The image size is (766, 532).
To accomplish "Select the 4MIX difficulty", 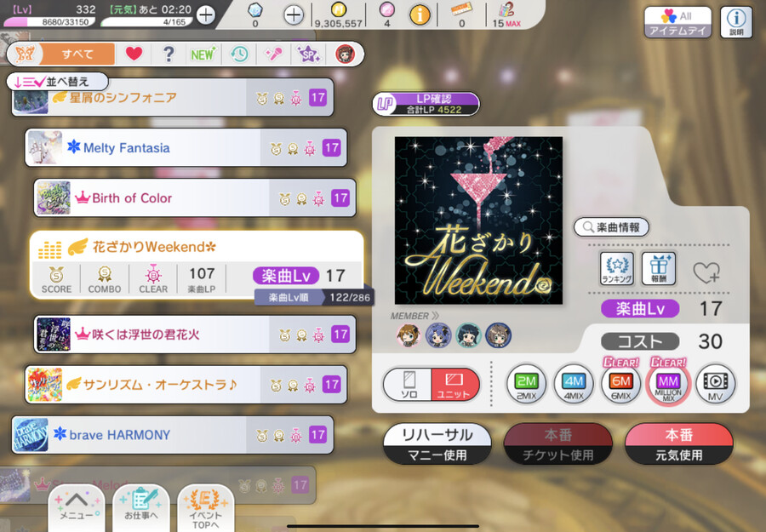I will pos(574,385).
